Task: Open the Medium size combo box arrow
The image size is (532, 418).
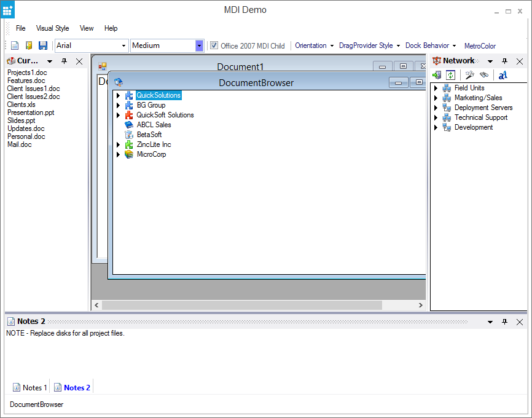Action: (x=199, y=45)
